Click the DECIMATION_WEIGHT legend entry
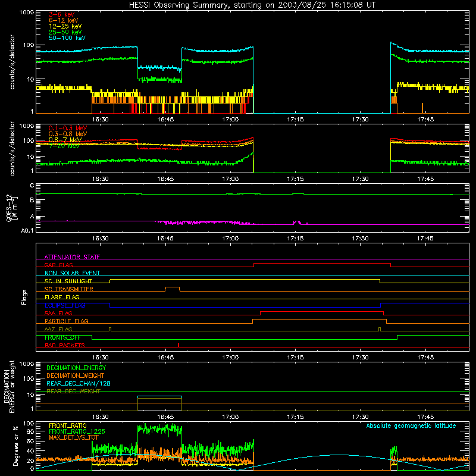This screenshot has width=476, height=476. pyautogui.click(x=76, y=375)
